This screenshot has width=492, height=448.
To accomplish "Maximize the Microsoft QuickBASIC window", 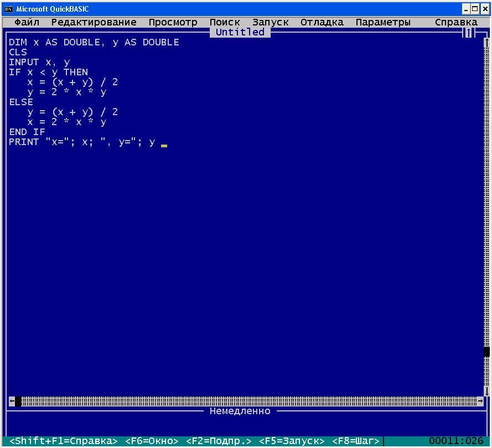I will pos(475,9).
